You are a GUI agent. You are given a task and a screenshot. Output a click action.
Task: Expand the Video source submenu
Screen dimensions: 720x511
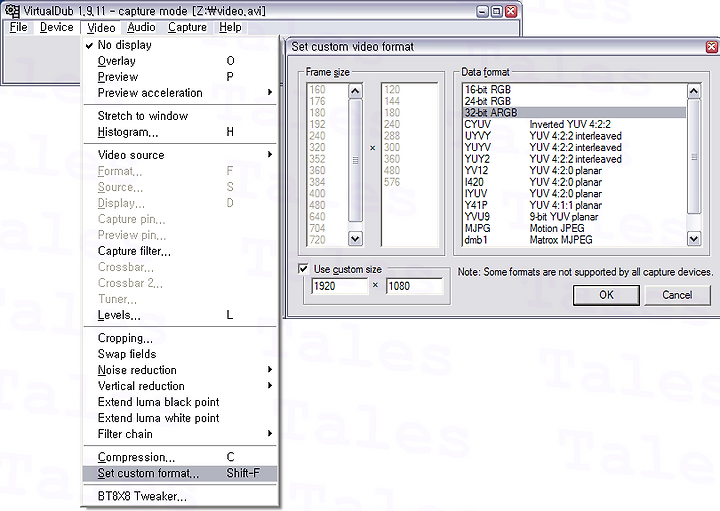pos(180,155)
